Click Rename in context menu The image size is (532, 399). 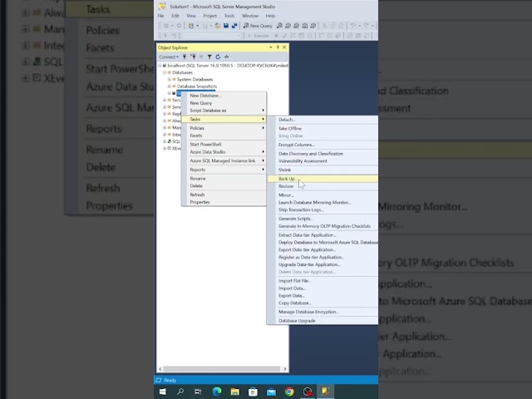(224, 179)
